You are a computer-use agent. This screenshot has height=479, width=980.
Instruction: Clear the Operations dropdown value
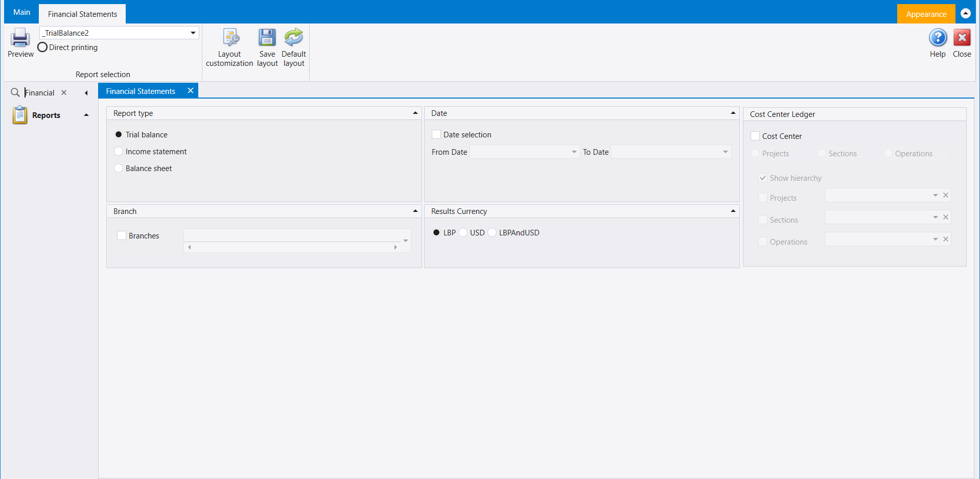(x=946, y=239)
